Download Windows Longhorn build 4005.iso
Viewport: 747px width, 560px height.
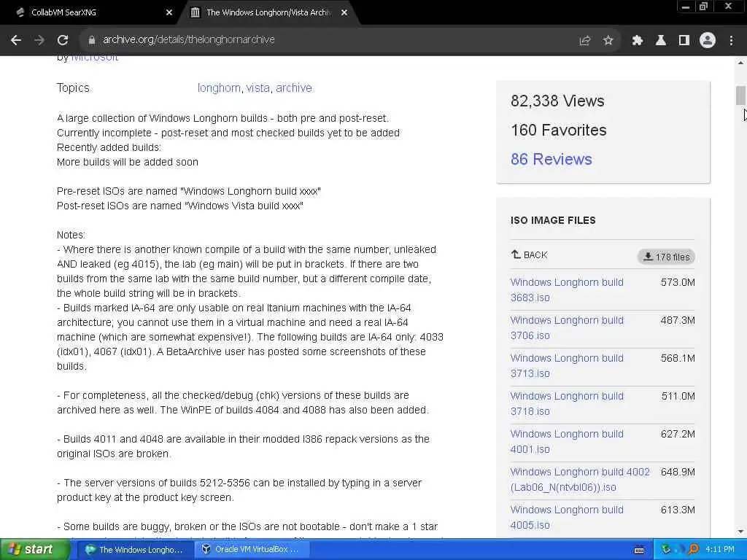coord(567,517)
